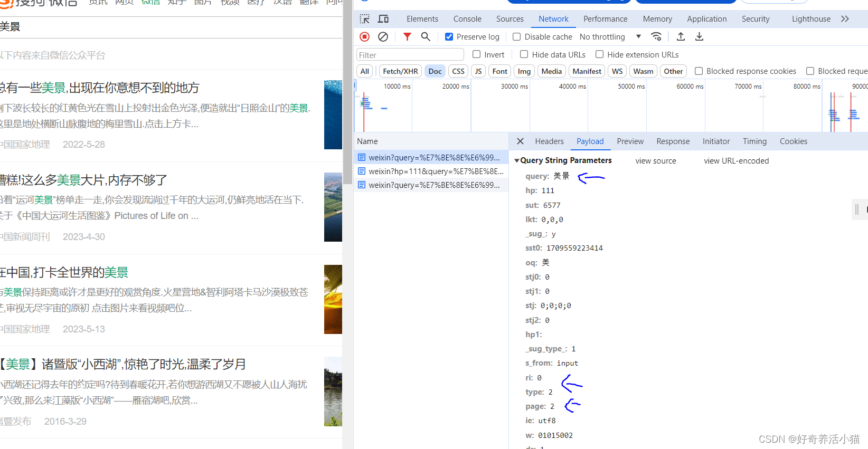Open the Application tab

click(x=707, y=19)
